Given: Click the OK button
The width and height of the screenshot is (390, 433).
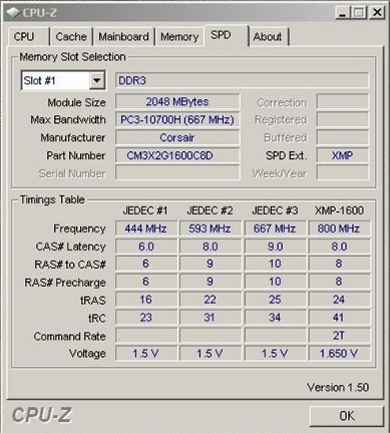Looking at the screenshot, I should pyautogui.click(x=347, y=416).
